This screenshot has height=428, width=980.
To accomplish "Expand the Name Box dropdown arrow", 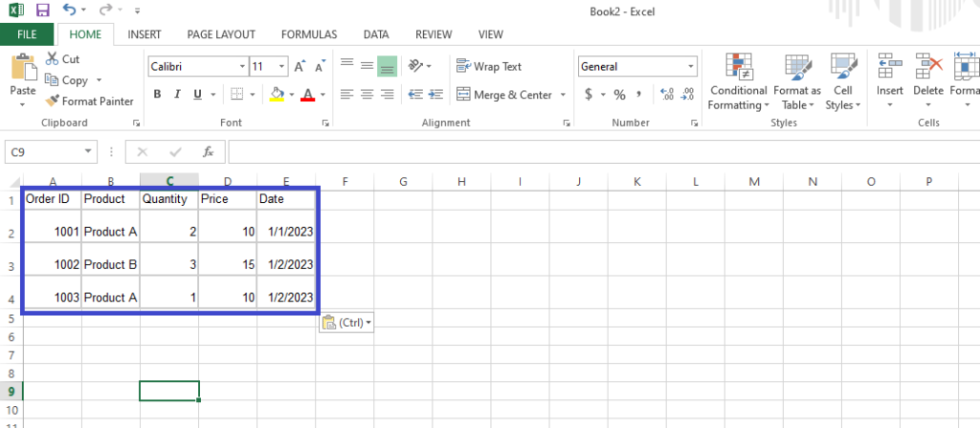I will click(x=88, y=151).
